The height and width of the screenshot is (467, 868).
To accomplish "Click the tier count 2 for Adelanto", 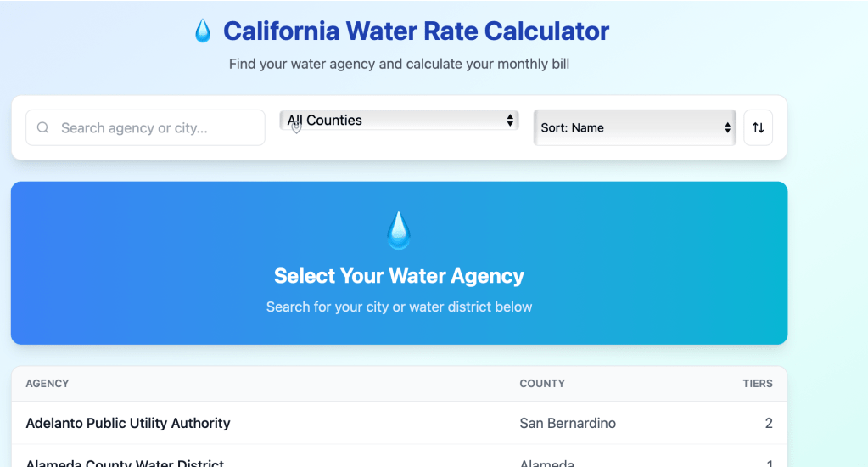I will pyautogui.click(x=769, y=423).
